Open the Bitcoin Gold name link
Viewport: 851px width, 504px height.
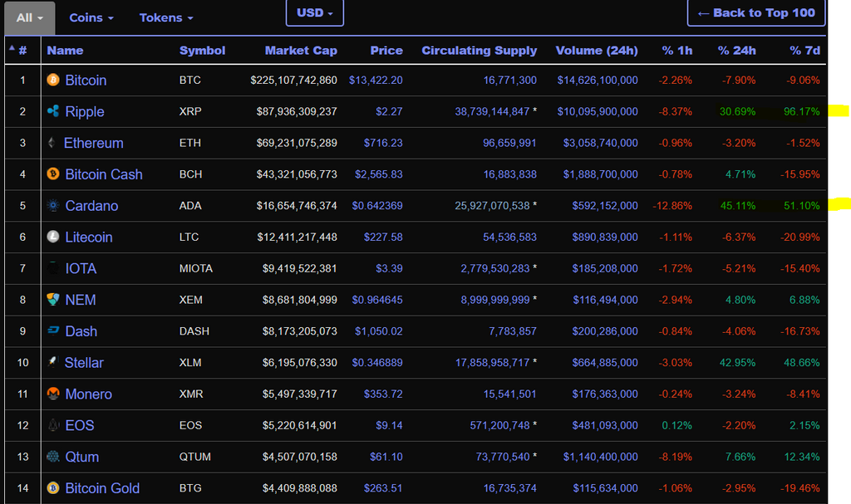click(102, 488)
